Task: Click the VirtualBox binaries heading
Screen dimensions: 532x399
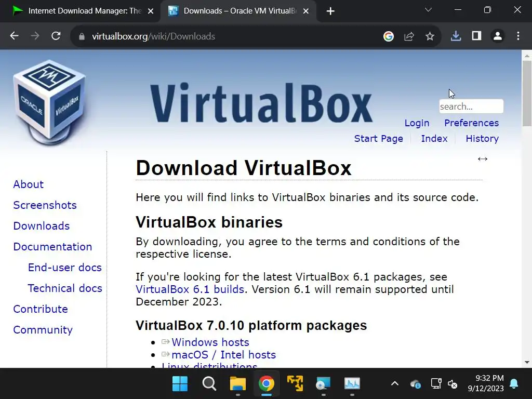Action: 209,222
